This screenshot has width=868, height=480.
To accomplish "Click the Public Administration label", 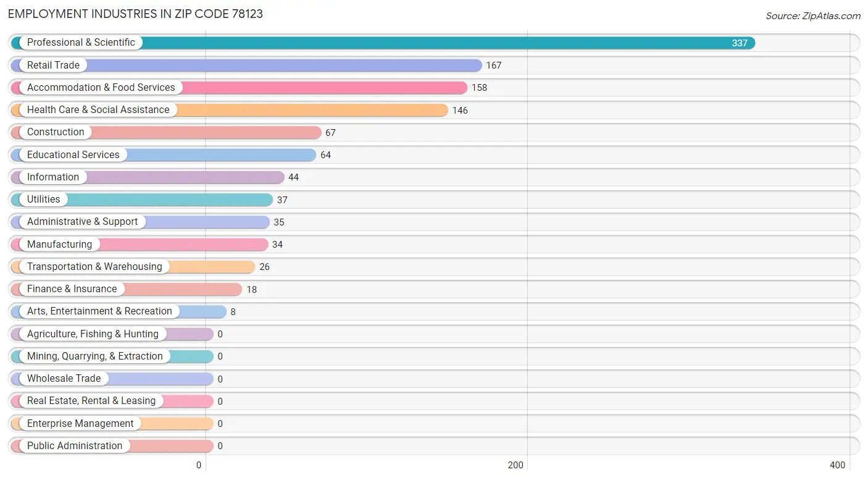I will (75, 445).
